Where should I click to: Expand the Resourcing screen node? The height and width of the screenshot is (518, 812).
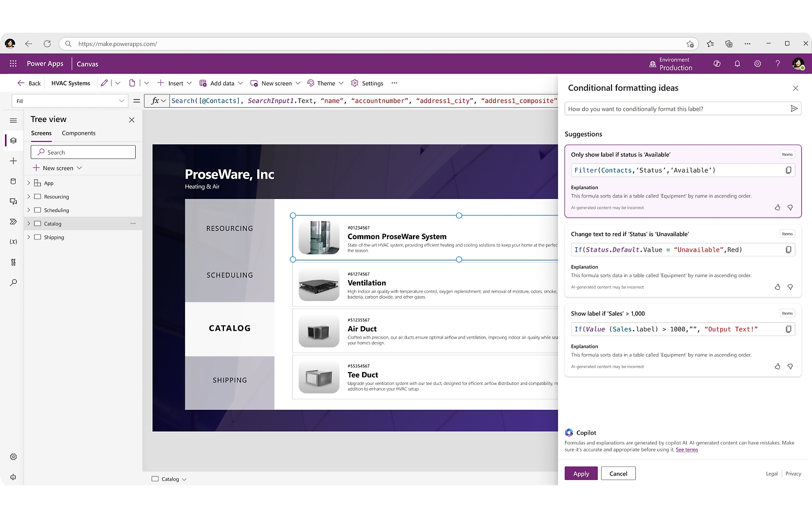[x=29, y=197]
